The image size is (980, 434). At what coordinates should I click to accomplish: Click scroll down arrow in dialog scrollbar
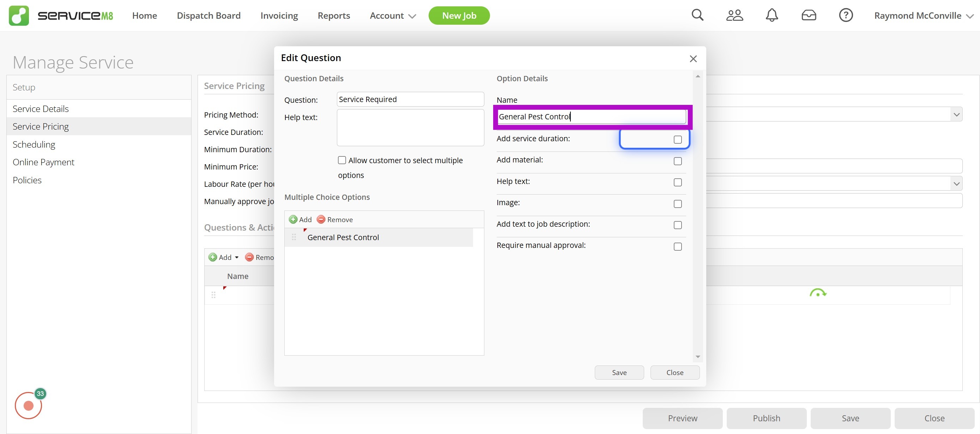[x=697, y=357]
